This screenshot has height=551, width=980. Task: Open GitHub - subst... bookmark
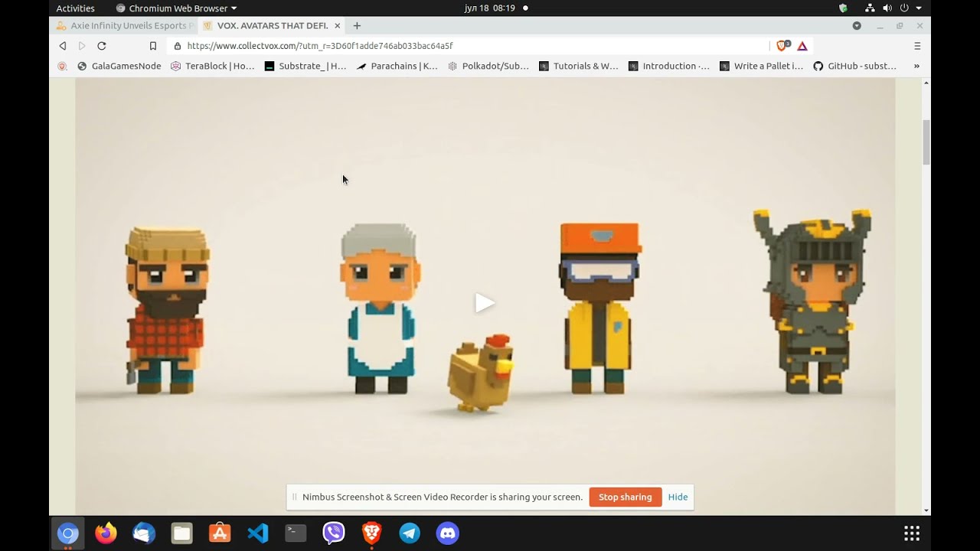pos(854,66)
